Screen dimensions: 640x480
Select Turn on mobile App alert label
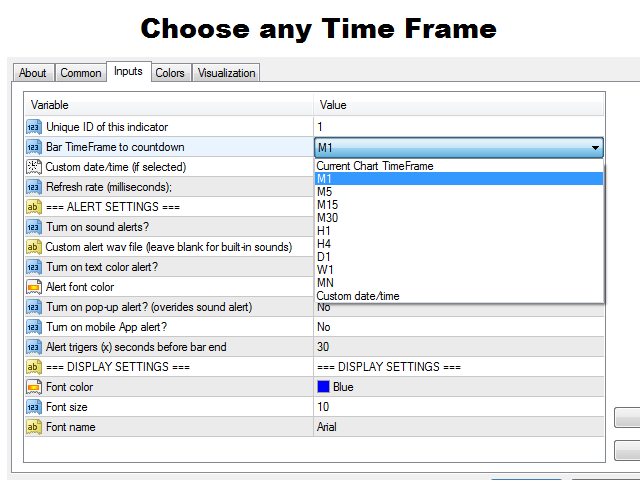click(107, 327)
